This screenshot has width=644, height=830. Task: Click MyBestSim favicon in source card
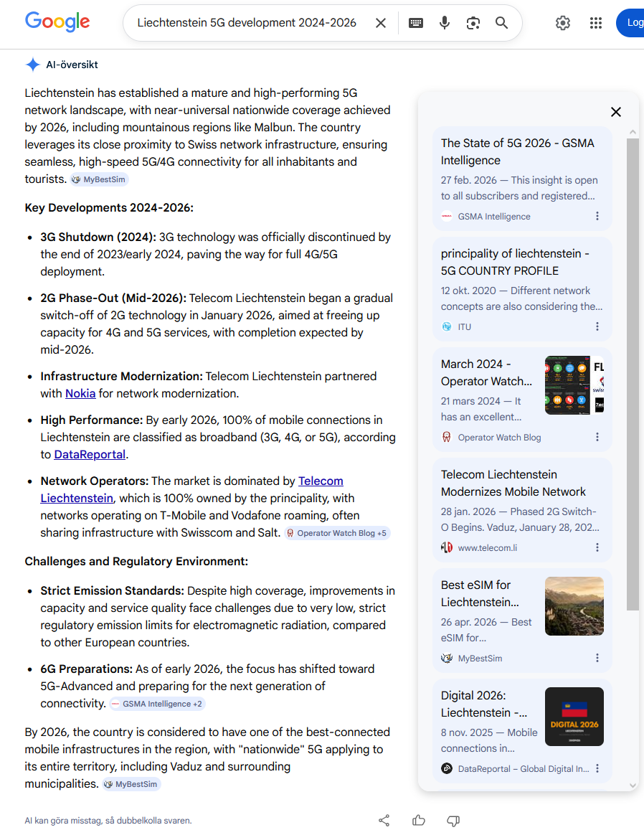pyautogui.click(x=447, y=658)
